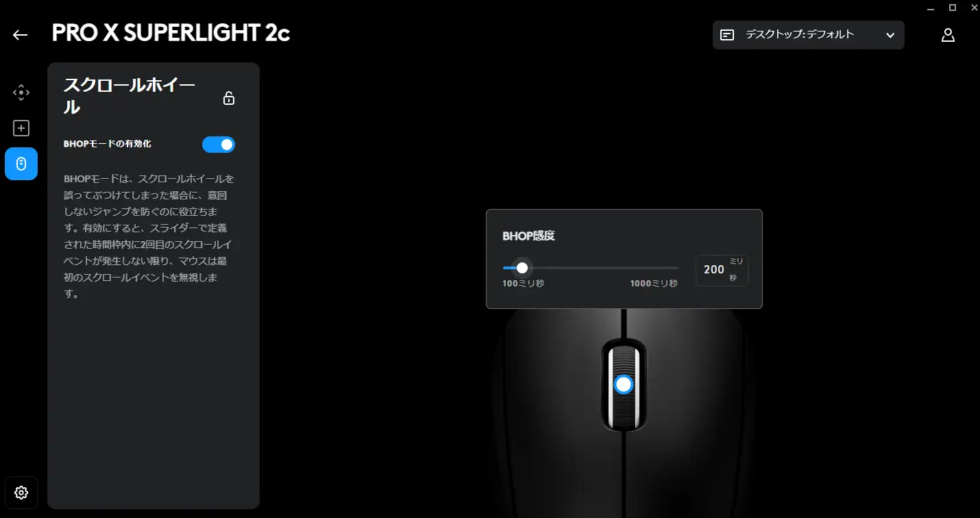Select the scroll wheel mouse icon tab

21,164
